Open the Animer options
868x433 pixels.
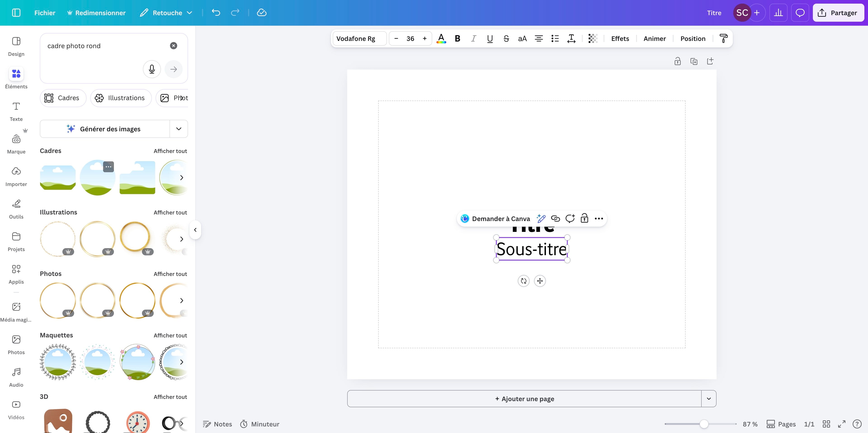[654, 38]
